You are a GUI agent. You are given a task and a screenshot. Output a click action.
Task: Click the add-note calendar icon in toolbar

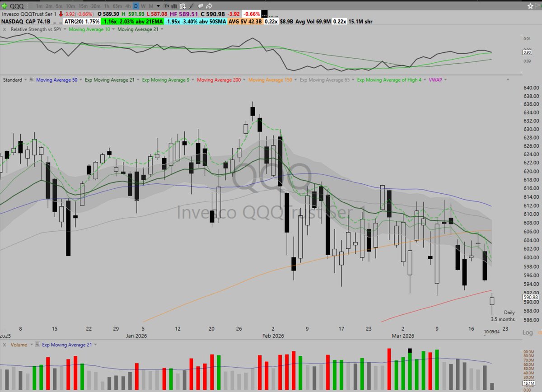click(x=182, y=6)
